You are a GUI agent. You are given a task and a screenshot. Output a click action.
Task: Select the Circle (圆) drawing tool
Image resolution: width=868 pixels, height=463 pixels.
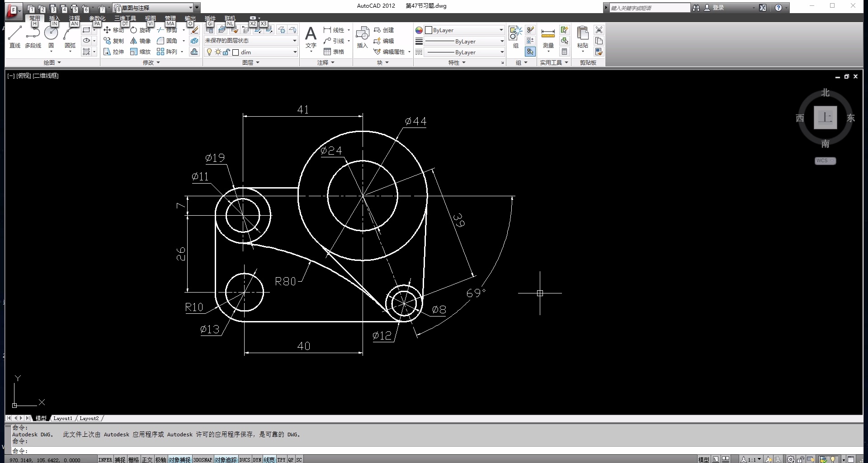[51, 37]
